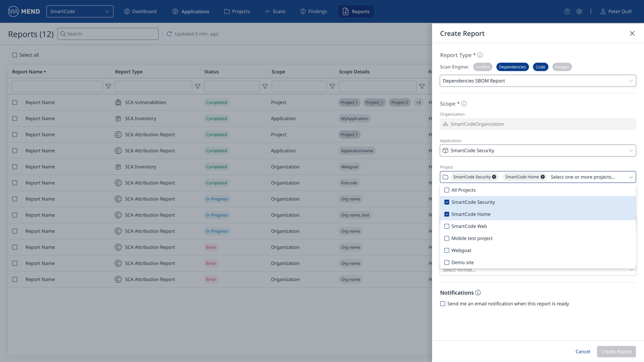Click the Scope info icon

[x=464, y=104]
